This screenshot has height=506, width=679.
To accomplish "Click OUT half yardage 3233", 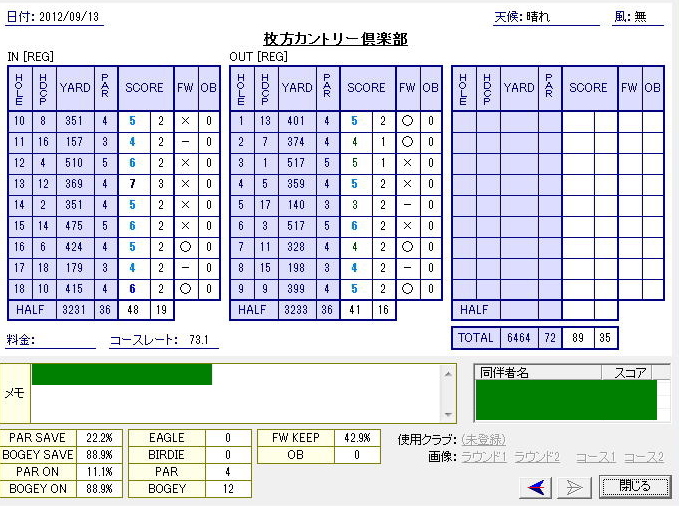I will tap(296, 310).
